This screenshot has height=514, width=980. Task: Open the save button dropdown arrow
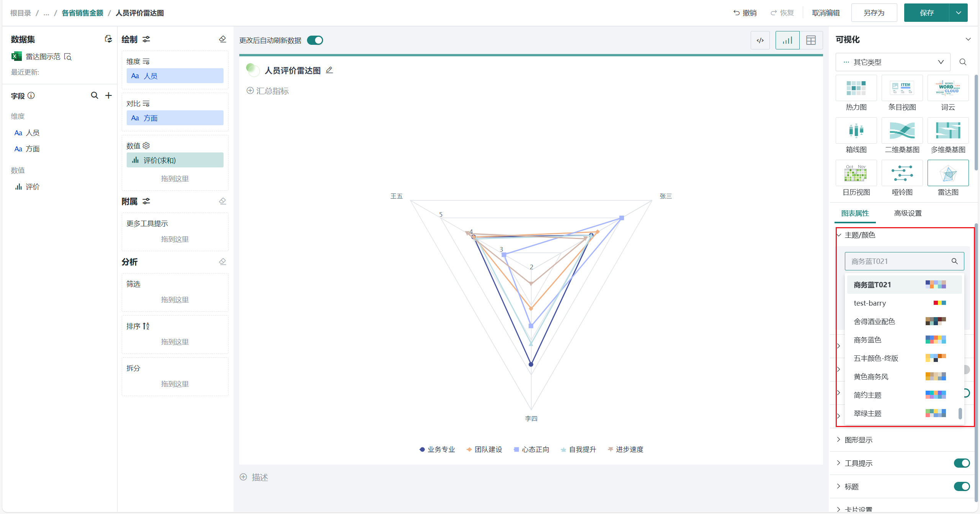(959, 13)
